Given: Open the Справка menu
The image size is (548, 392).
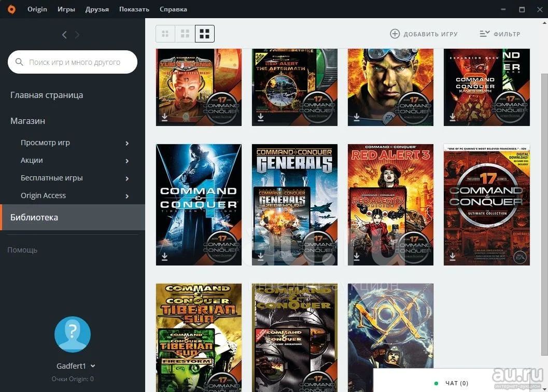Looking at the screenshot, I should tap(173, 9).
